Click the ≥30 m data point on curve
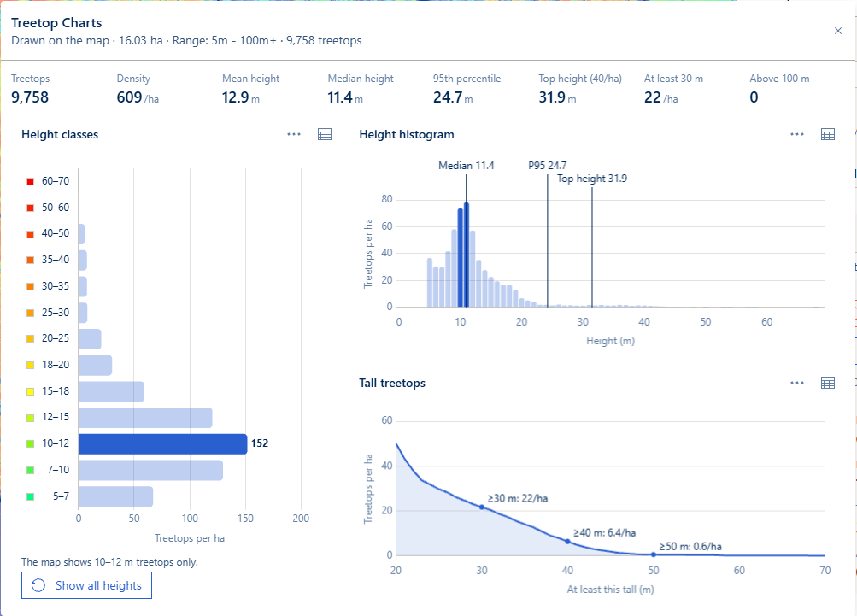The width and height of the screenshot is (857, 616). tap(482, 507)
